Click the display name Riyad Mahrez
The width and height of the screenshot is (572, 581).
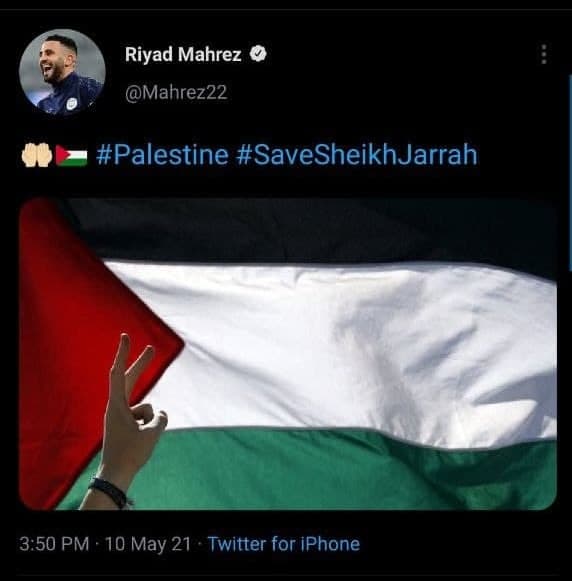click(183, 54)
